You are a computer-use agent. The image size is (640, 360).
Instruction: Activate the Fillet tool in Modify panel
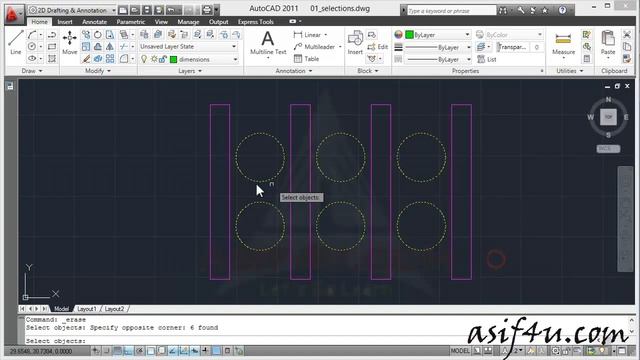124,59
